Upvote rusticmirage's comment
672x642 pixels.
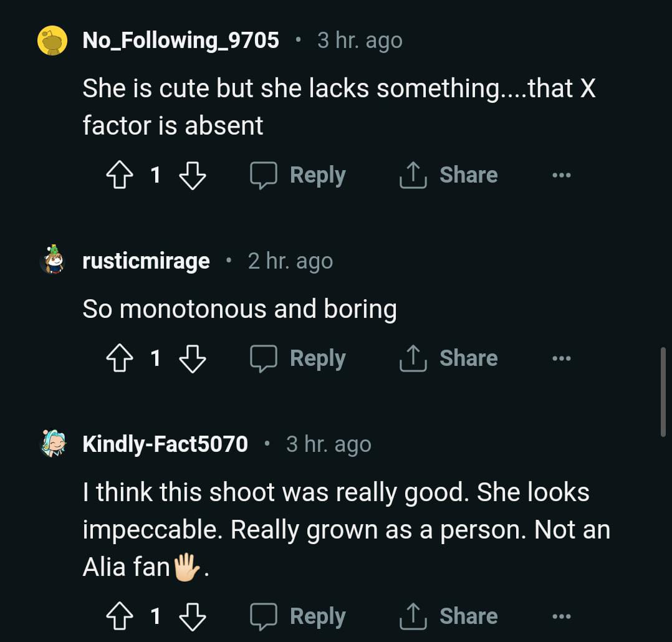(120, 359)
